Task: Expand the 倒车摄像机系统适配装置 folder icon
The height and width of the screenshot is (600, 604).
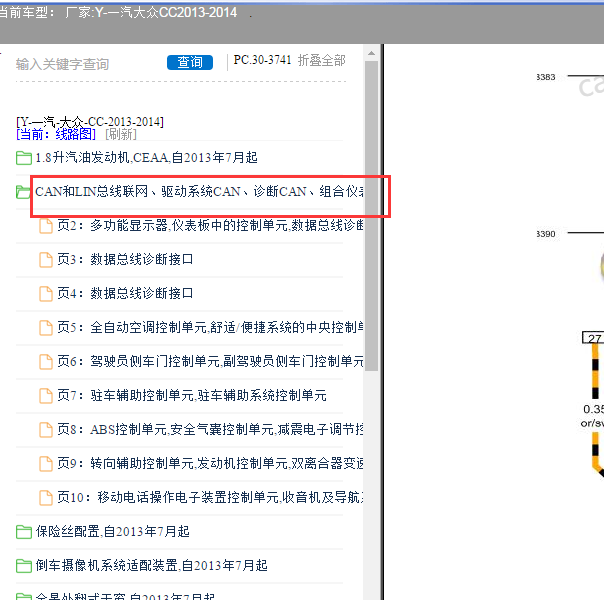Action: coord(23,566)
